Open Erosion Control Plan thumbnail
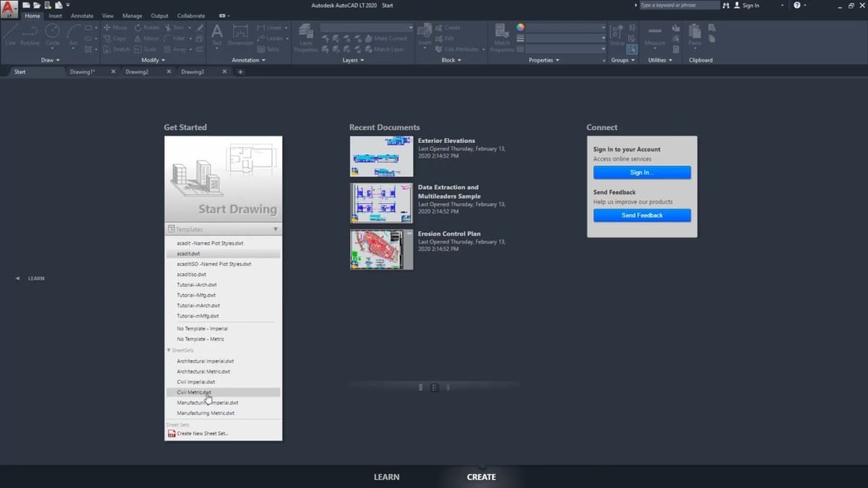This screenshot has height=488, width=868. point(381,249)
